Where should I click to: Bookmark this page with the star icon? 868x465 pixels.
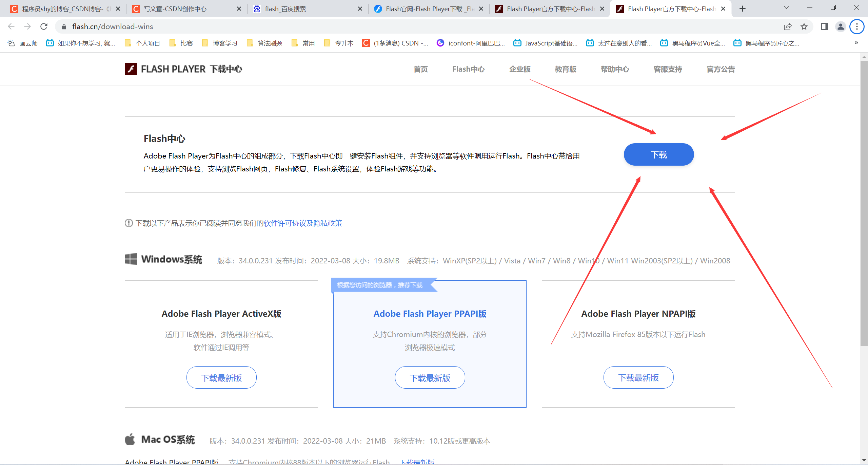[x=804, y=26]
